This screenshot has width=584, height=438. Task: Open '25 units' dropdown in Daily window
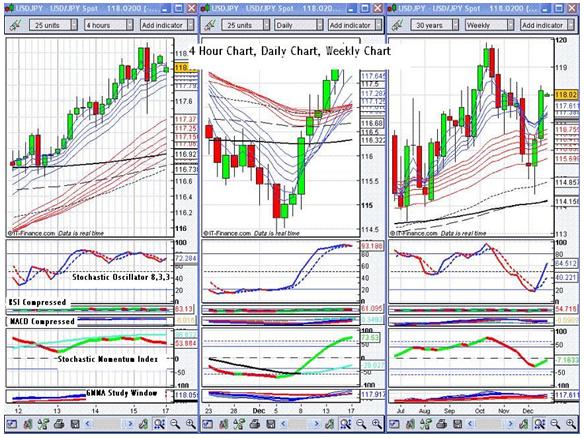coord(245,25)
